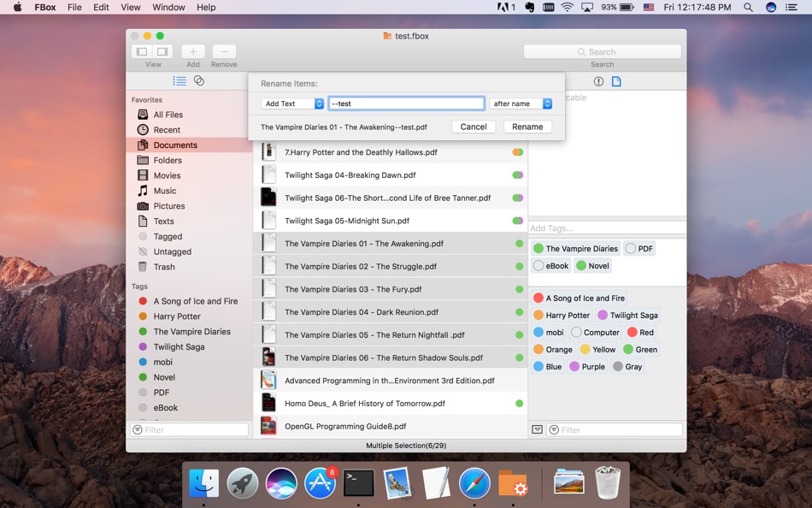
Task: Toggle the left sidebar view button
Action: 142,51
